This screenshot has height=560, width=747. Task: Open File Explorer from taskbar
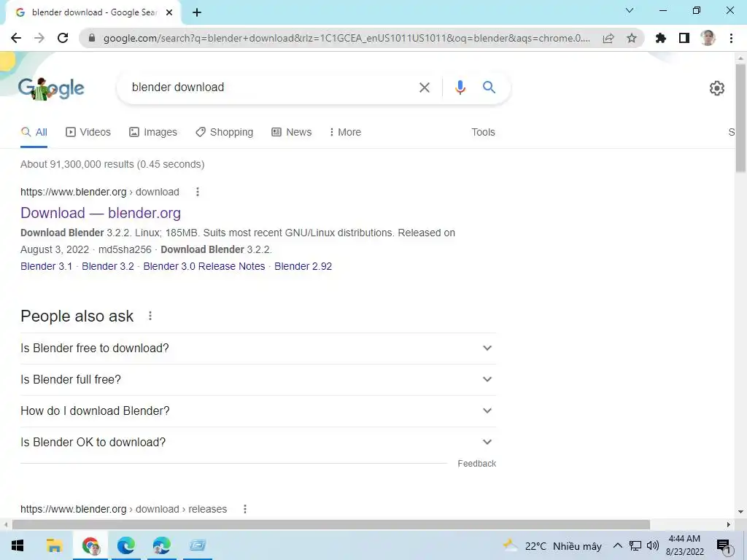(54, 545)
